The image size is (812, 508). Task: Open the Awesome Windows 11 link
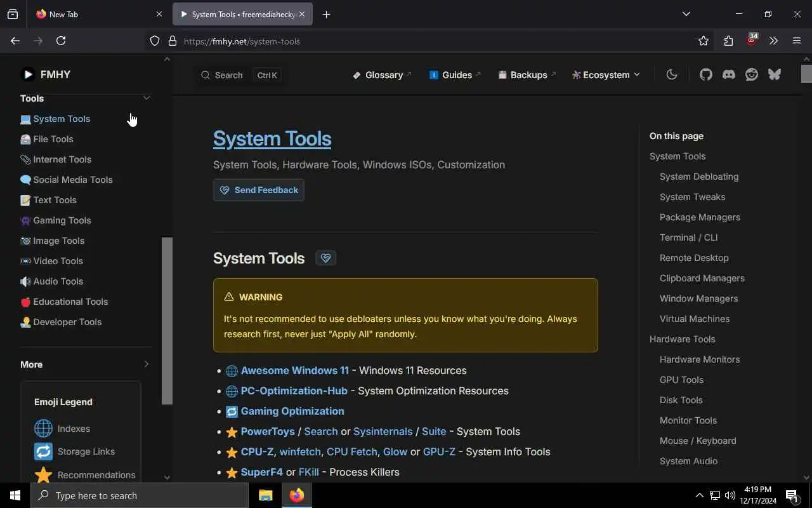[x=294, y=370]
